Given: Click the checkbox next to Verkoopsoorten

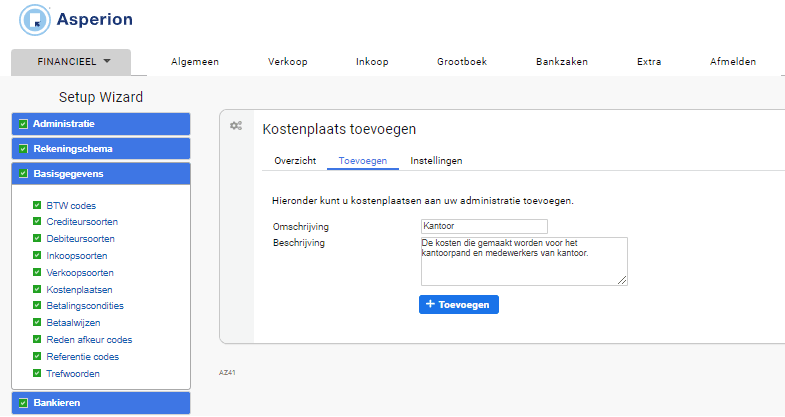Looking at the screenshot, I should pos(37,272).
